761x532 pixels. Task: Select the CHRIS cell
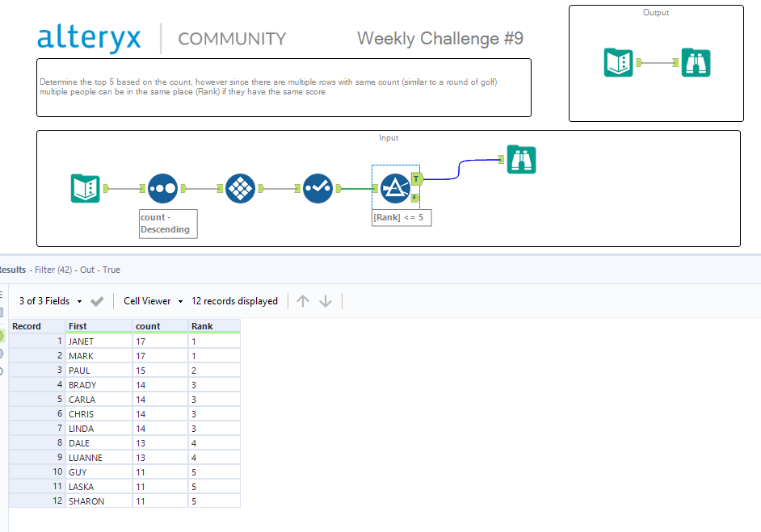point(99,414)
